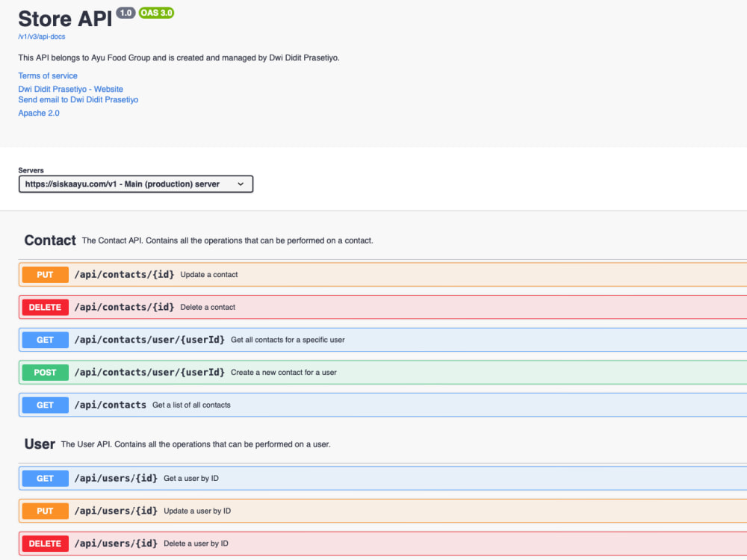Click the PUT badge for updating a user
The width and height of the screenshot is (747, 560).
[44, 511]
